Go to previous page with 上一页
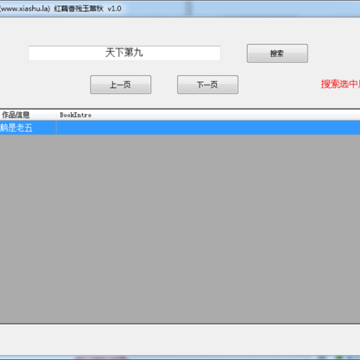The image size is (360, 360). [x=120, y=85]
